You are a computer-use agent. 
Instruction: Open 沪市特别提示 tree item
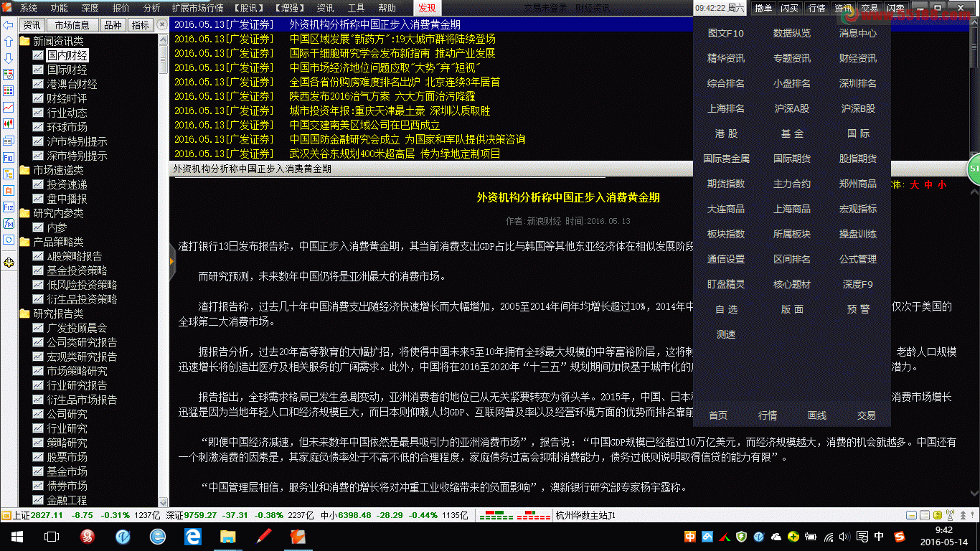tap(77, 141)
